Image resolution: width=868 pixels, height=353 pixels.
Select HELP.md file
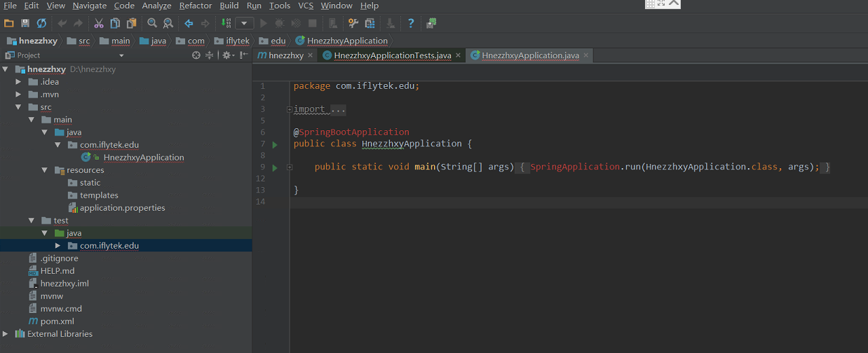(57, 271)
